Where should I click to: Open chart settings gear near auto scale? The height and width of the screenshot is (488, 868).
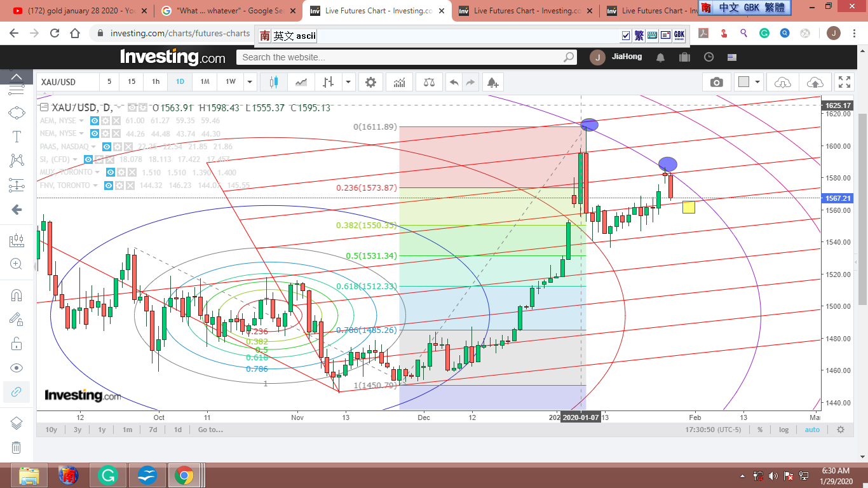click(841, 430)
